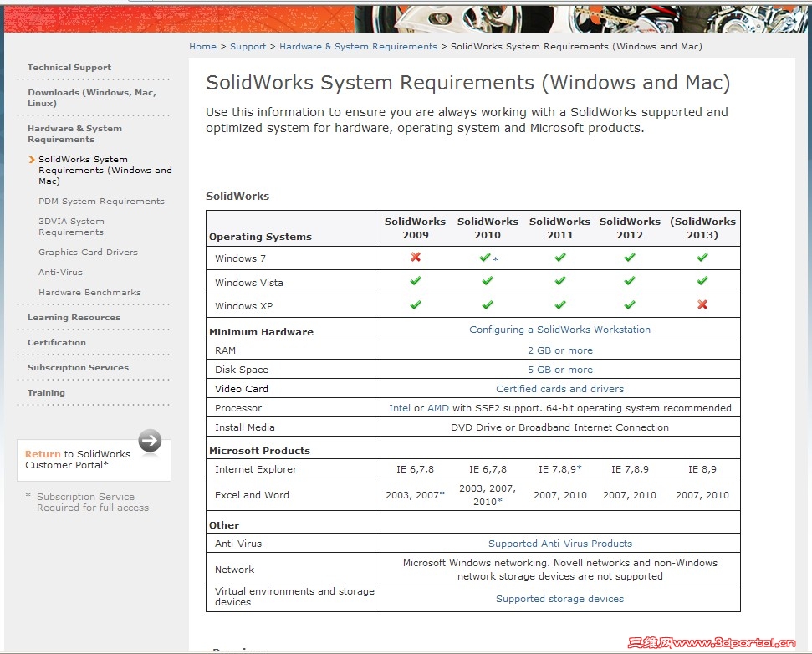Open Subscription Services sidebar item
This screenshot has height=654, width=812.
pos(79,368)
